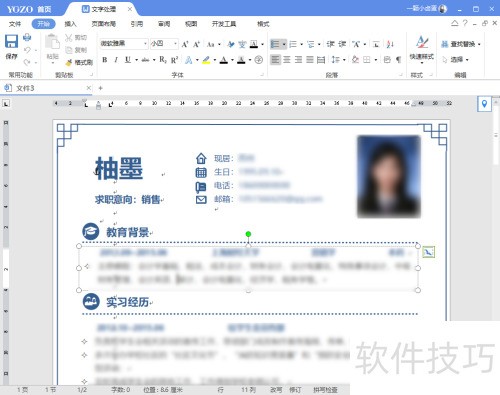Open the Highlight color dropdown arrow
Viewport: 500px width, 395px height.
click(x=215, y=60)
